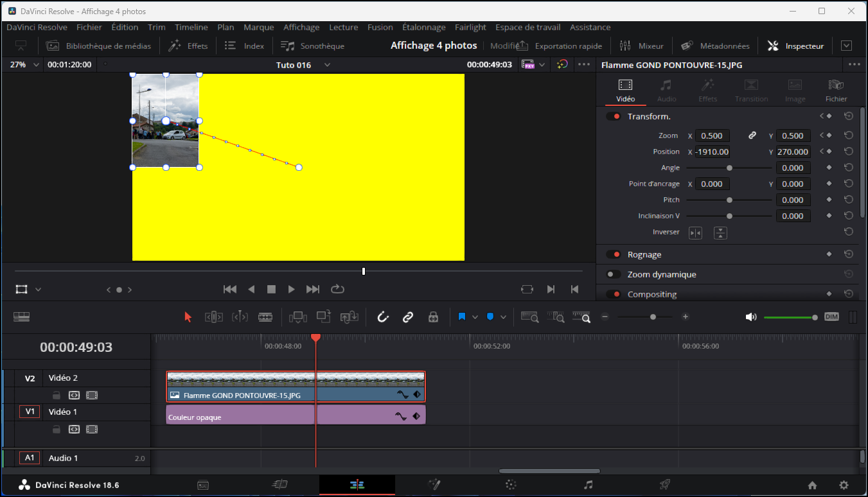Image resolution: width=868 pixels, height=497 pixels.
Task: Open the Bibliothèque de médias panel
Action: (x=99, y=46)
